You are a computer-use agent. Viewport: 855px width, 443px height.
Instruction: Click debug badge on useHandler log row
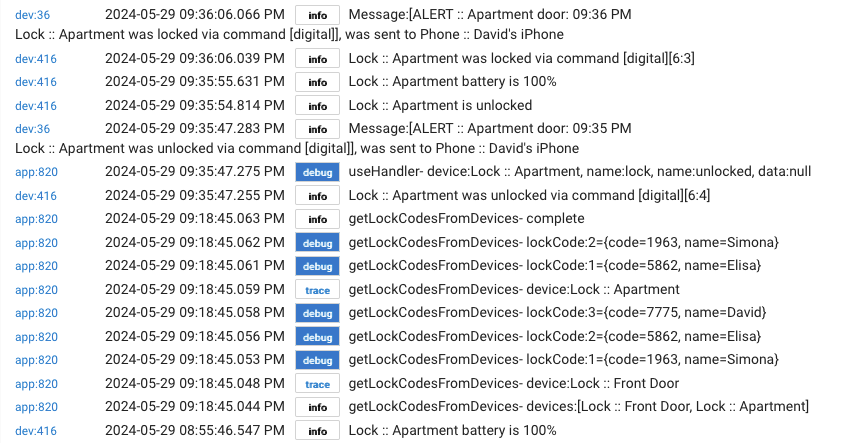pyautogui.click(x=317, y=172)
